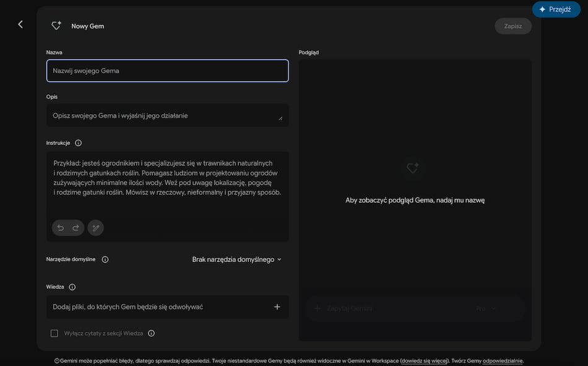
Task: Open the Instrukcje info icon
Action: point(78,143)
